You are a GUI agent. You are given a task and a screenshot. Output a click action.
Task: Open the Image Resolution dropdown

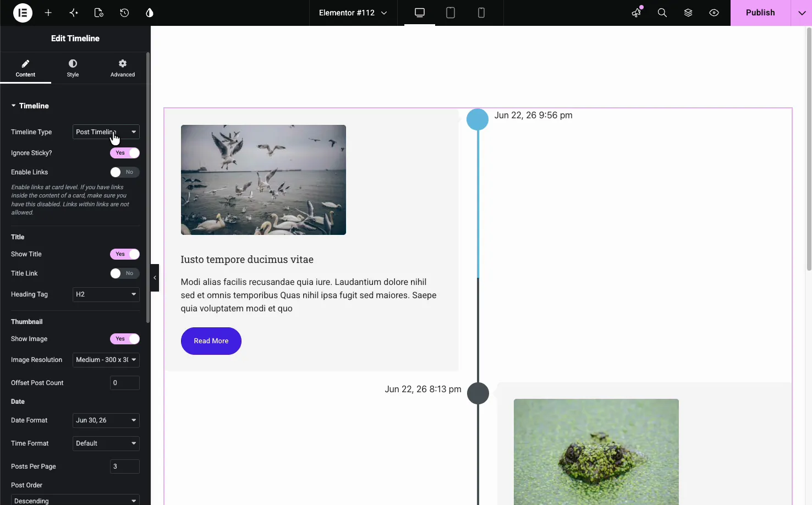point(106,360)
